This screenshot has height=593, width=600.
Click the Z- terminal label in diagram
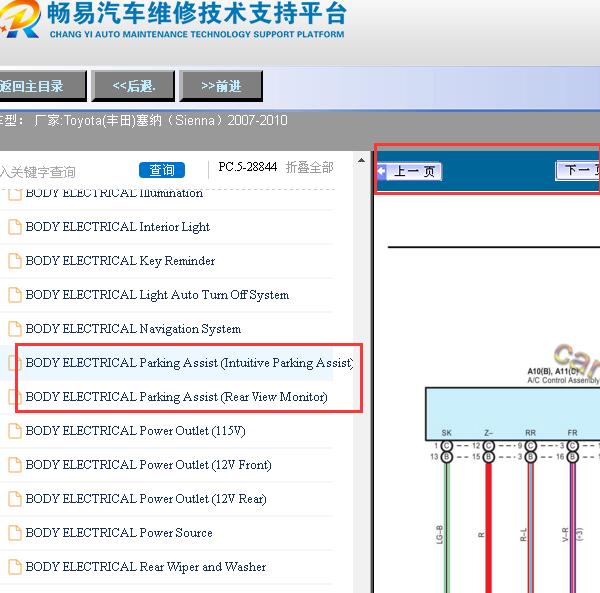click(x=488, y=433)
